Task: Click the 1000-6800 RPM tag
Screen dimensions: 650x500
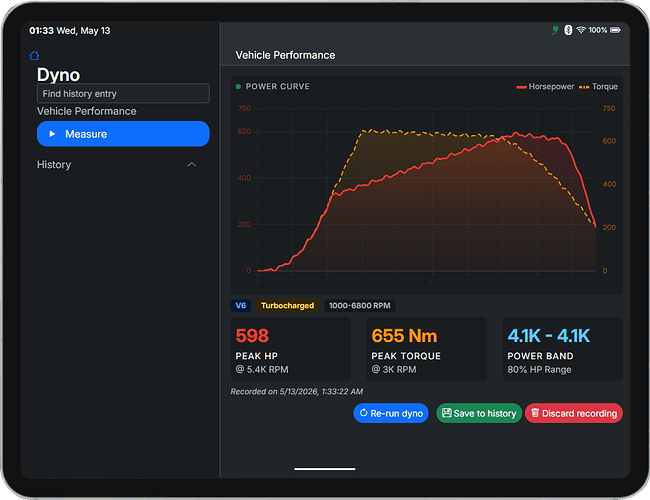Action: pos(359,306)
